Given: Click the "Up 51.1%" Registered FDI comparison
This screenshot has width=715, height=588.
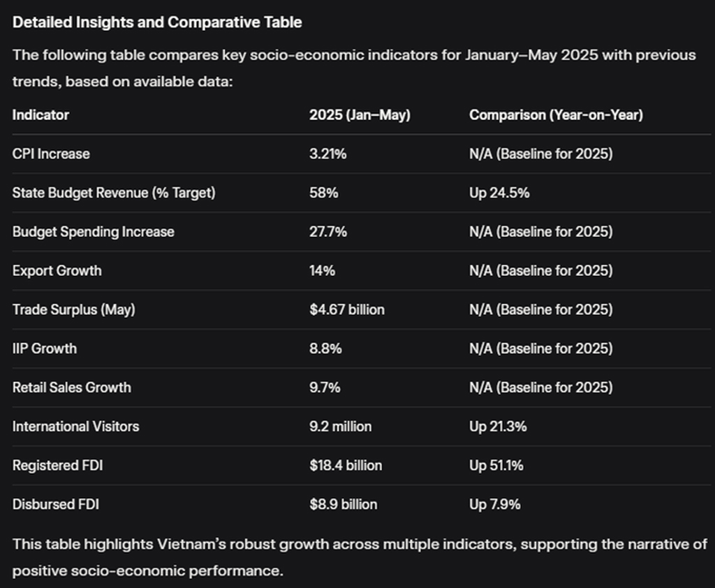Looking at the screenshot, I should click(496, 465).
